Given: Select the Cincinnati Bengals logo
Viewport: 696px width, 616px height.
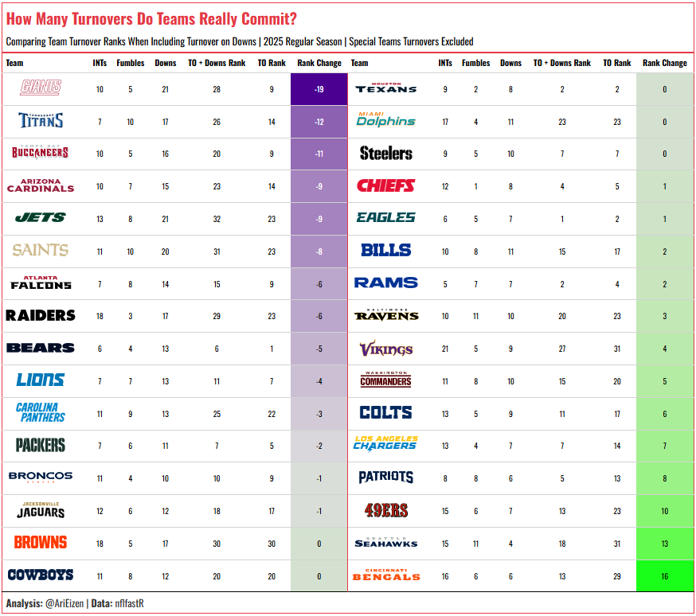Looking at the screenshot, I should tap(385, 575).
